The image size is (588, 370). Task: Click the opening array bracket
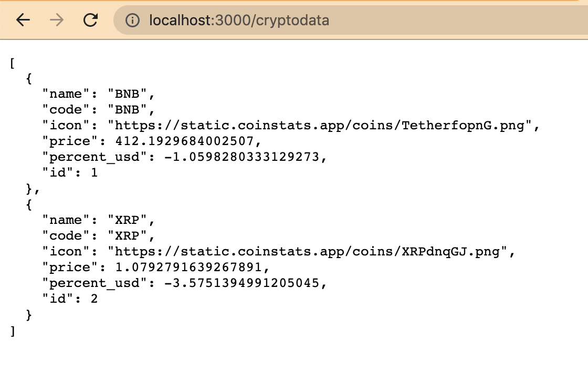[13, 63]
